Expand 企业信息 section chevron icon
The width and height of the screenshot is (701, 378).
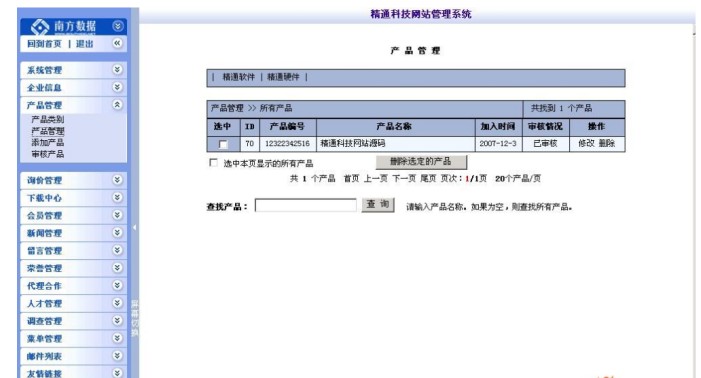point(117,87)
